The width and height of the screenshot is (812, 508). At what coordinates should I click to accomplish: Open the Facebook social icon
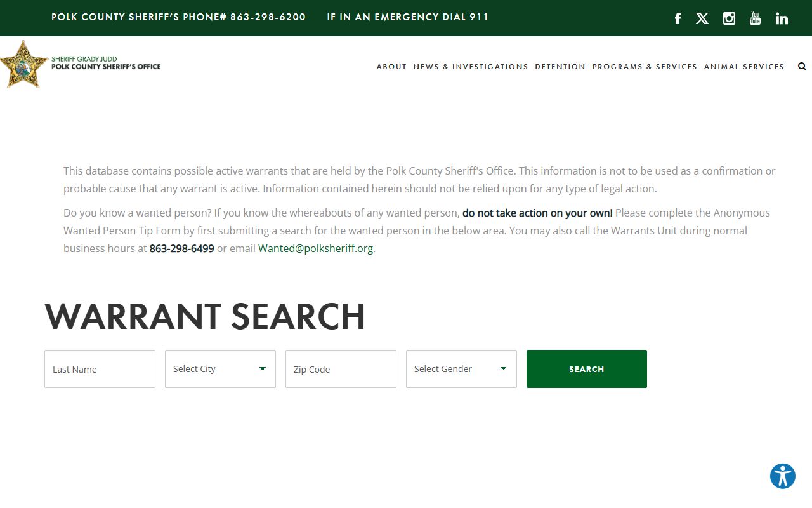(x=678, y=18)
